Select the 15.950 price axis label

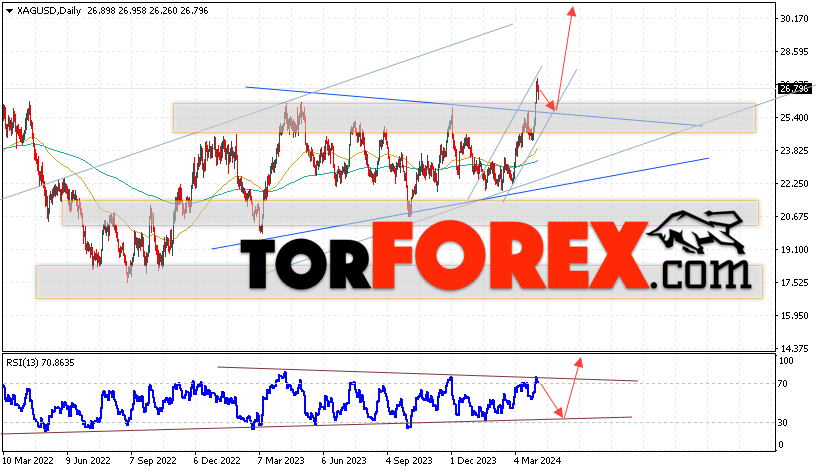click(794, 315)
